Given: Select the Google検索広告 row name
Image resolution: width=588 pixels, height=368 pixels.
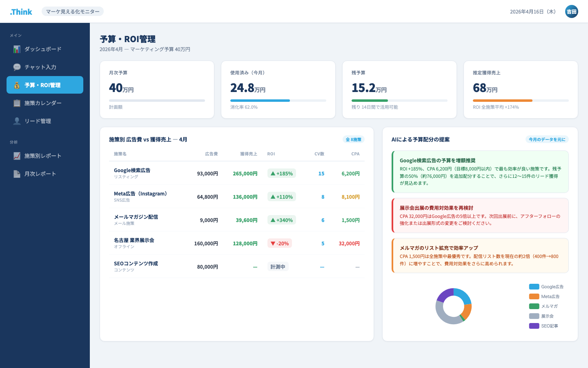Looking at the screenshot, I should tap(132, 170).
